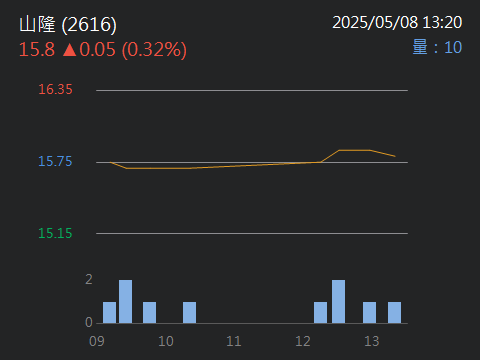Click the orange price line's raised plateau near 13
Screen dimensions: 480x360
[x=355, y=150]
